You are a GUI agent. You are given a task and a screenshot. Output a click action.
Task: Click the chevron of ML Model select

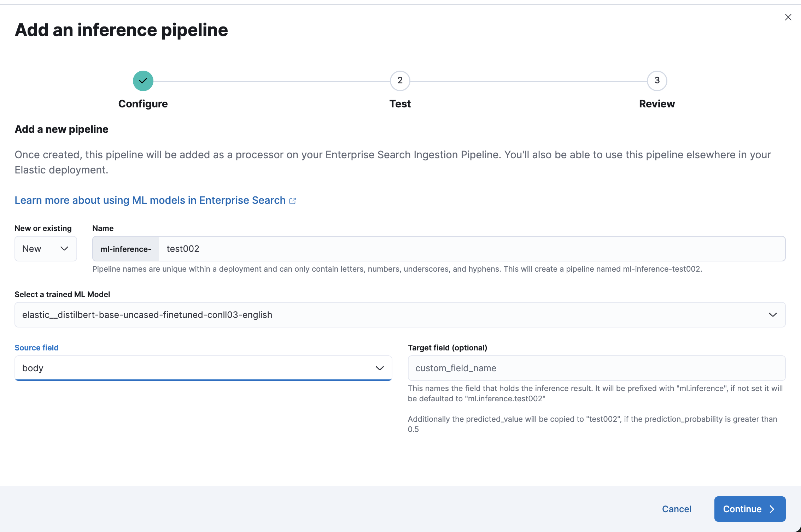pyautogui.click(x=773, y=315)
